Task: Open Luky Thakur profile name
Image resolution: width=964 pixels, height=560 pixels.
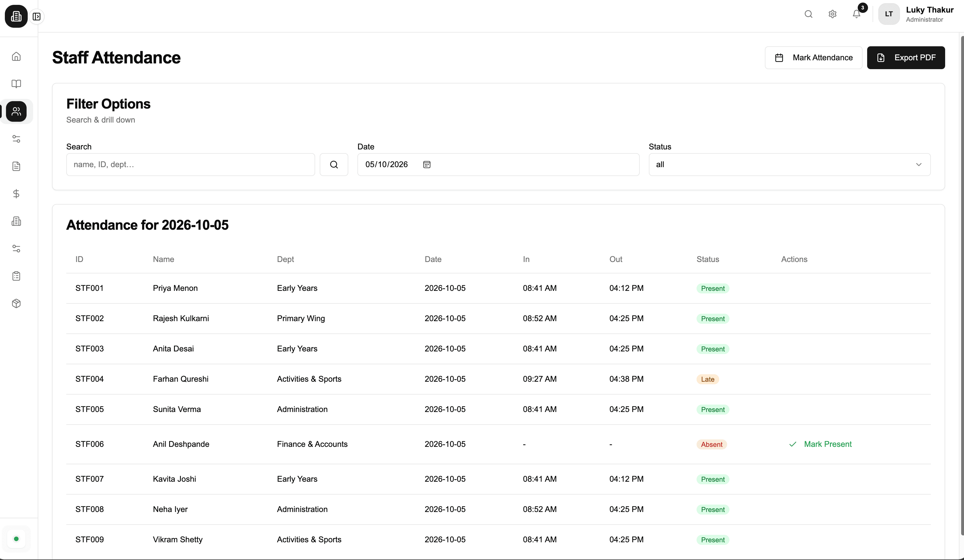Action: (x=930, y=10)
